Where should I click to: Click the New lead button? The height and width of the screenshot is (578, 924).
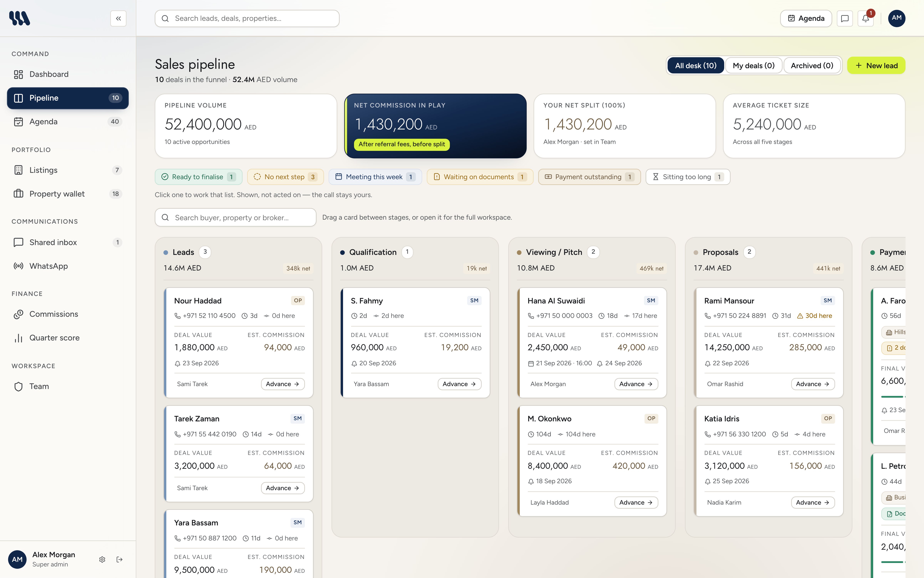876,66
